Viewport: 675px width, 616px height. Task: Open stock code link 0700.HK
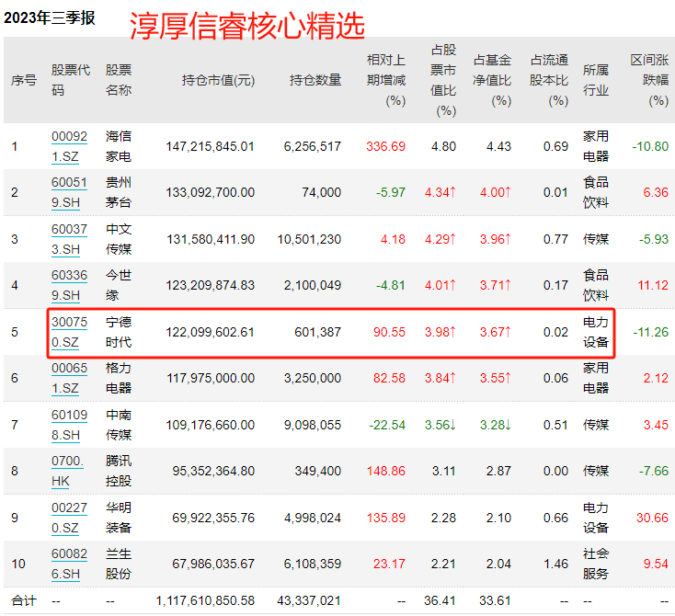click(x=67, y=471)
